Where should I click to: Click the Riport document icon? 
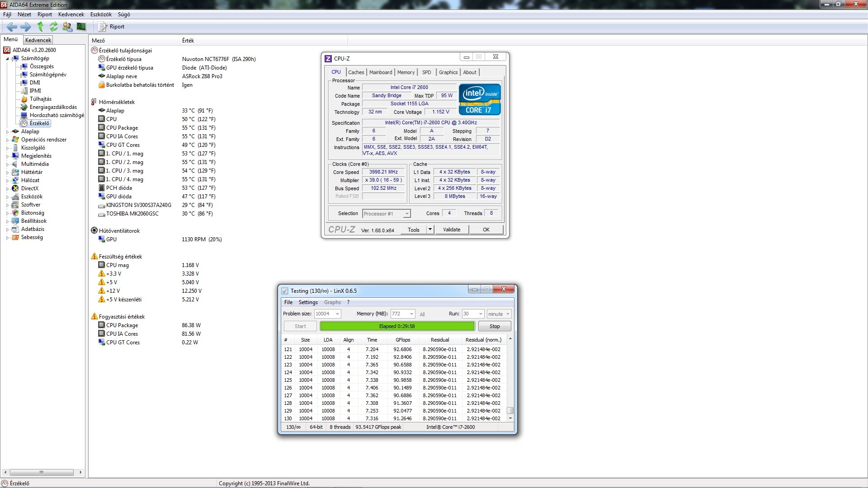pyautogui.click(x=103, y=27)
